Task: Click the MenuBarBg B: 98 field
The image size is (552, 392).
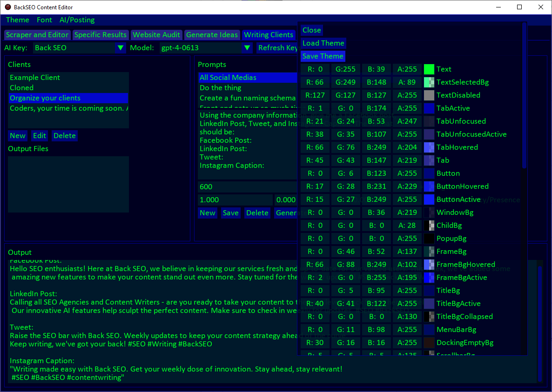Action: tap(377, 329)
